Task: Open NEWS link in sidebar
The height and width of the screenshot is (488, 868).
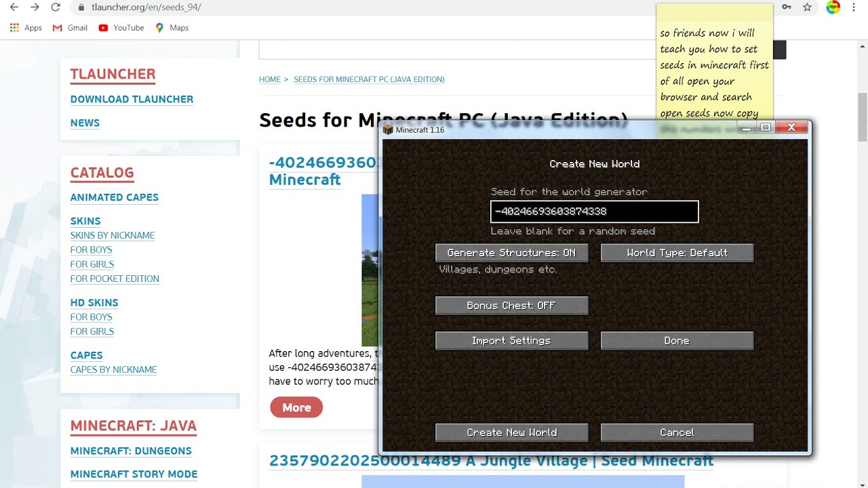Action: click(x=85, y=123)
